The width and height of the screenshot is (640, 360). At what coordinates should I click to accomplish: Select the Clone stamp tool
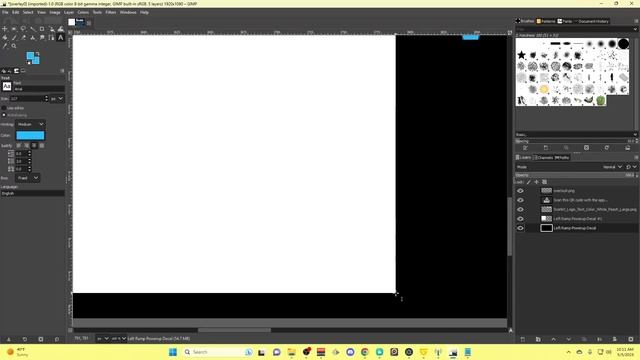point(33,38)
